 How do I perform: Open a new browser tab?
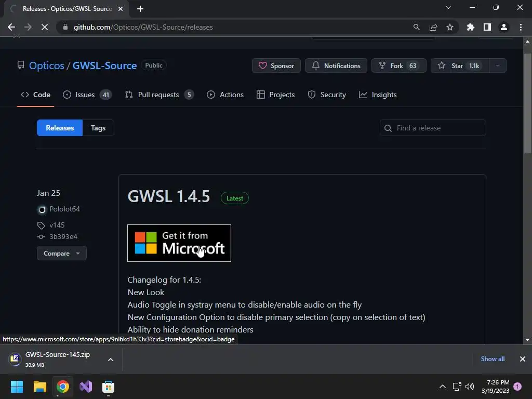(140, 9)
